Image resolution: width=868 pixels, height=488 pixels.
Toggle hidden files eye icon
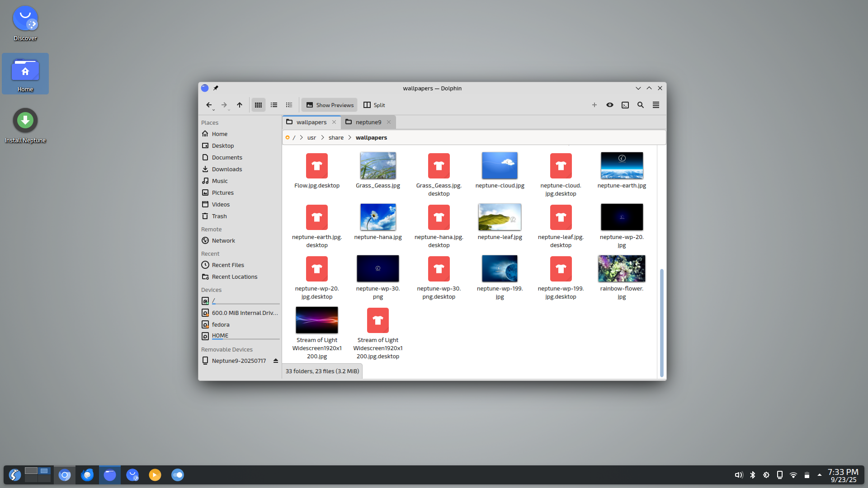point(610,105)
